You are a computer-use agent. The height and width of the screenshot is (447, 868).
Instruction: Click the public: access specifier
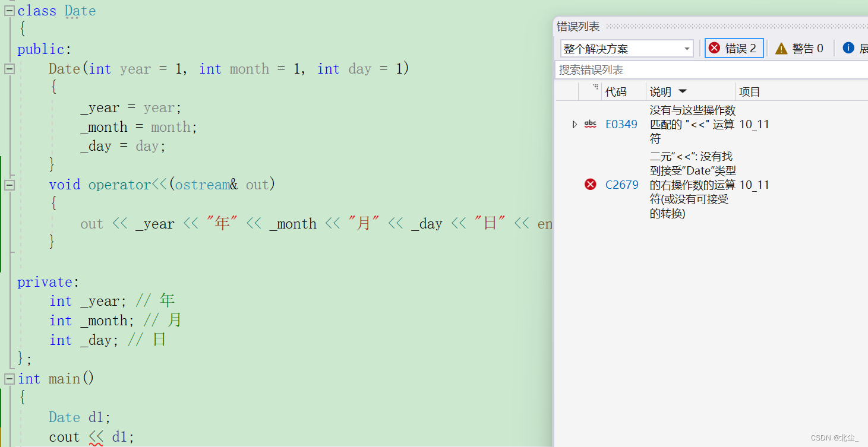click(x=45, y=49)
